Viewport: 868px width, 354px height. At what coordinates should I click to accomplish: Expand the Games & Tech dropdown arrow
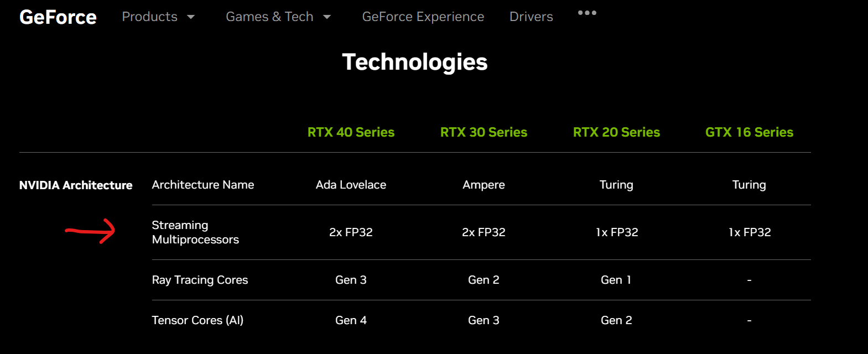(x=327, y=17)
